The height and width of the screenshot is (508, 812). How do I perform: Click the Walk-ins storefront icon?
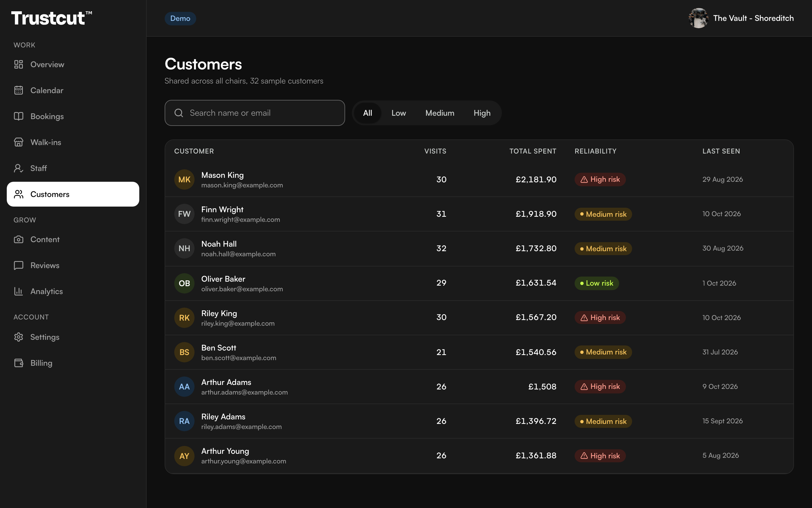(x=18, y=142)
